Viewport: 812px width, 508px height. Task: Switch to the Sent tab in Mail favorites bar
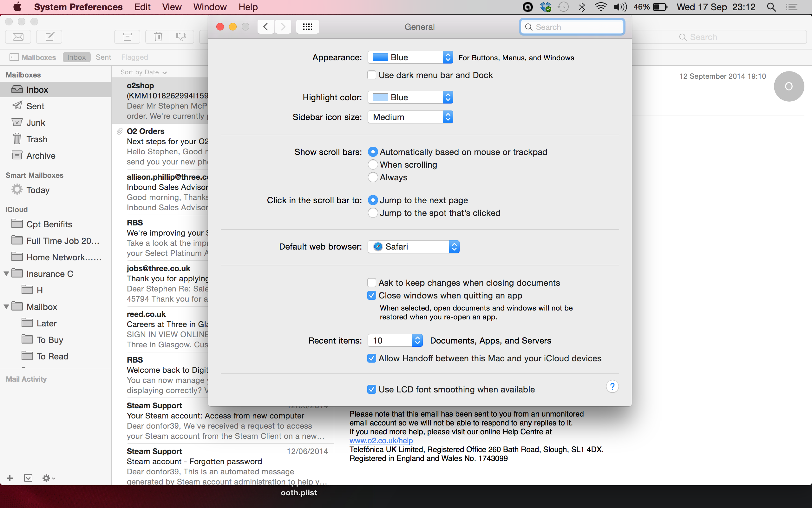coord(103,57)
